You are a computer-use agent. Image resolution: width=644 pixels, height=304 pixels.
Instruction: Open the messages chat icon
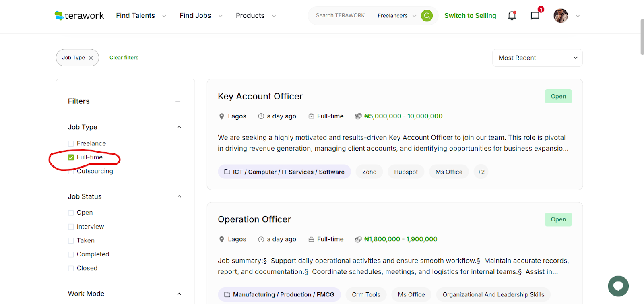click(x=535, y=16)
